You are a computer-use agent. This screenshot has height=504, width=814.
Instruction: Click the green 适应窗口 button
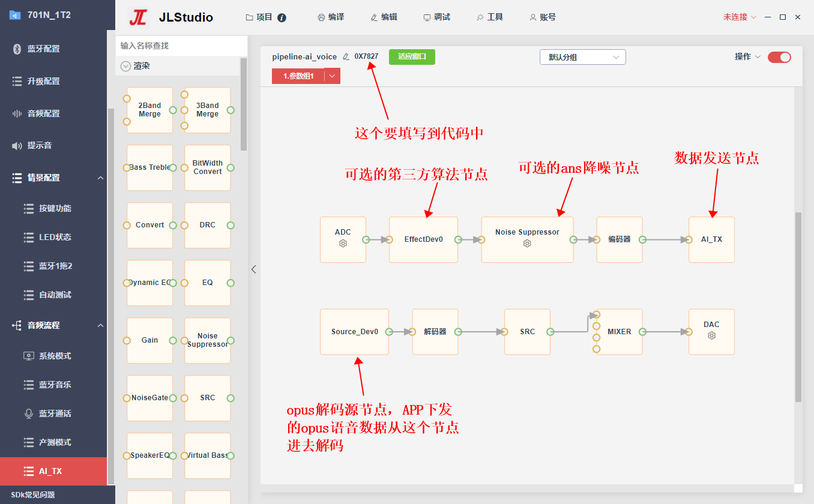(412, 57)
